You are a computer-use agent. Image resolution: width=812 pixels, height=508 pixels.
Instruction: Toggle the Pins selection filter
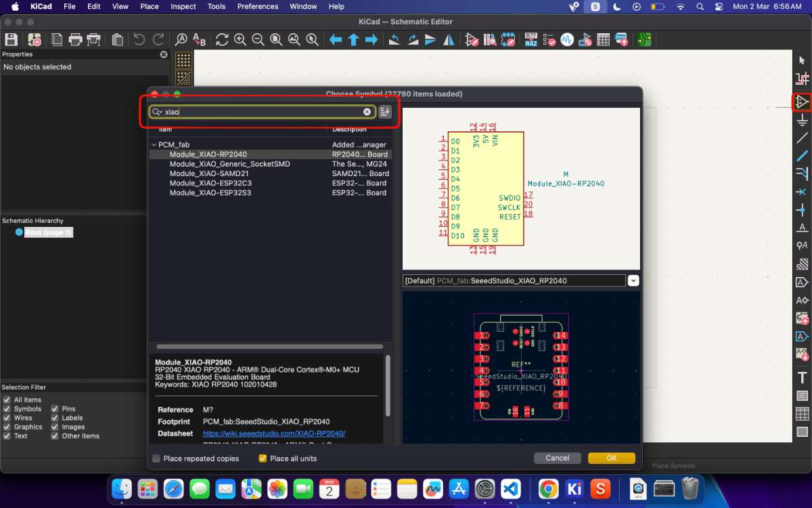pyautogui.click(x=55, y=409)
